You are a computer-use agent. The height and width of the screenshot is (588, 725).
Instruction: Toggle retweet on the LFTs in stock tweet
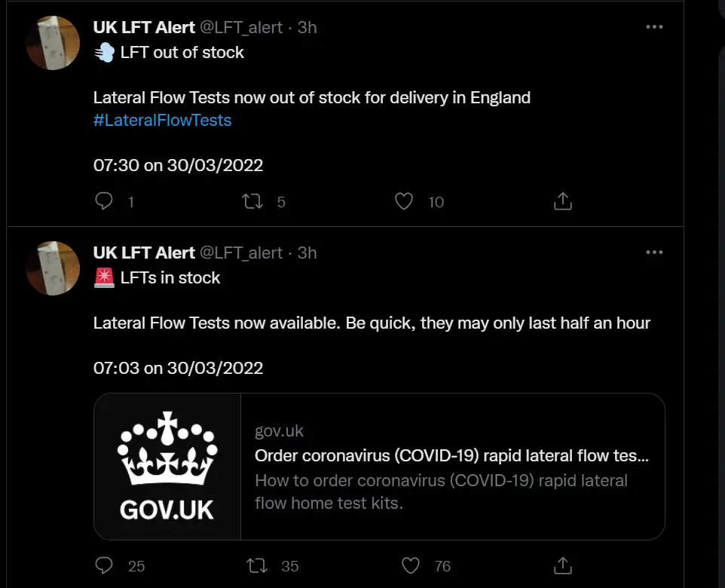tap(256, 565)
